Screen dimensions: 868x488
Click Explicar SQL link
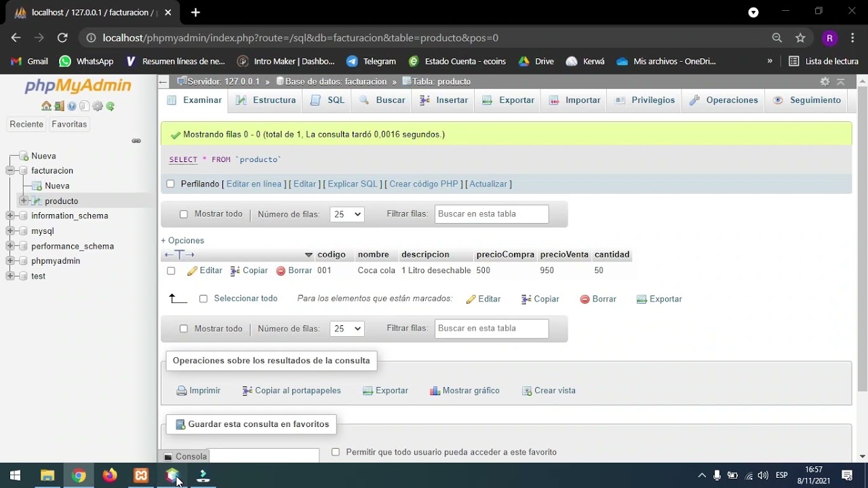click(x=353, y=184)
